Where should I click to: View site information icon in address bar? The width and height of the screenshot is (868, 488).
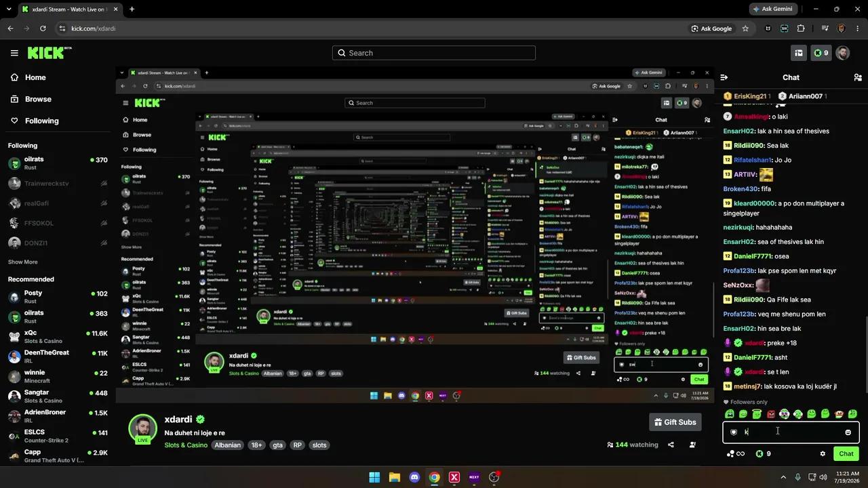tap(62, 28)
